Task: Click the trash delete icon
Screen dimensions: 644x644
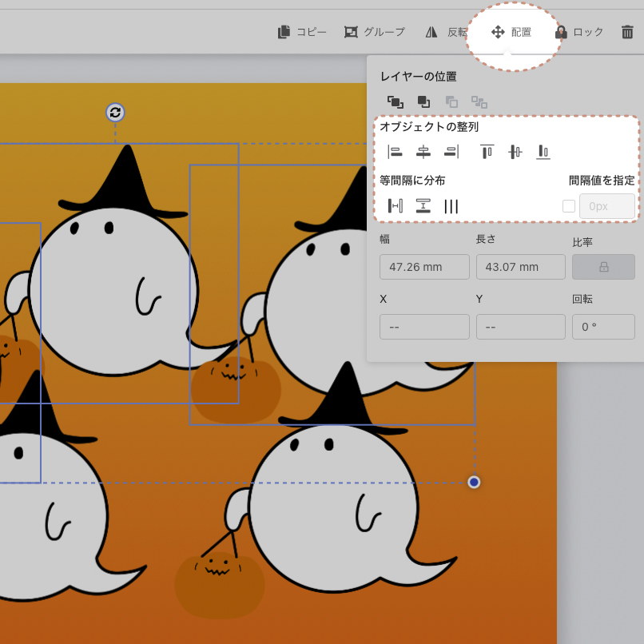Action: coord(627,32)
